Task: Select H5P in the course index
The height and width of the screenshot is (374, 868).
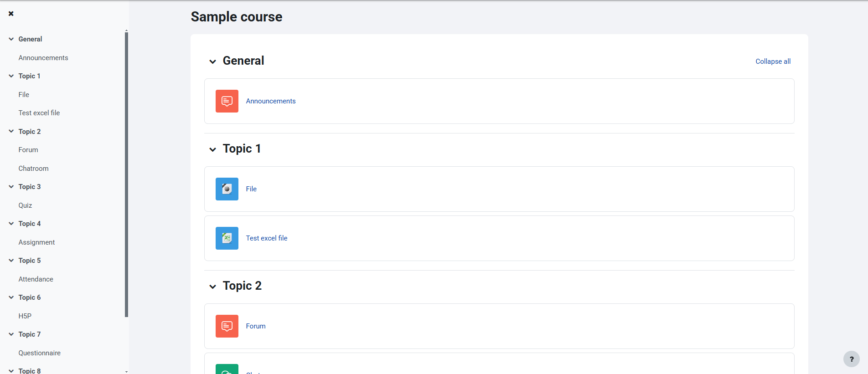Action: coord(25,316)
